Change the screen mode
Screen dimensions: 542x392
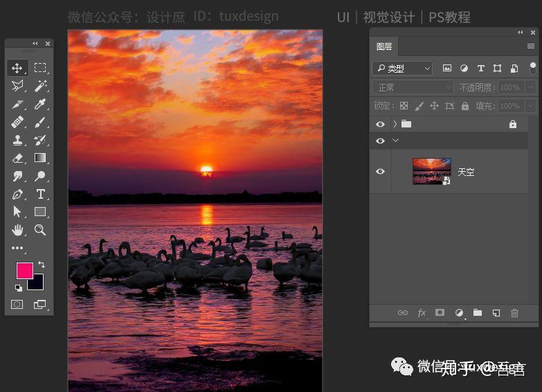39,305
